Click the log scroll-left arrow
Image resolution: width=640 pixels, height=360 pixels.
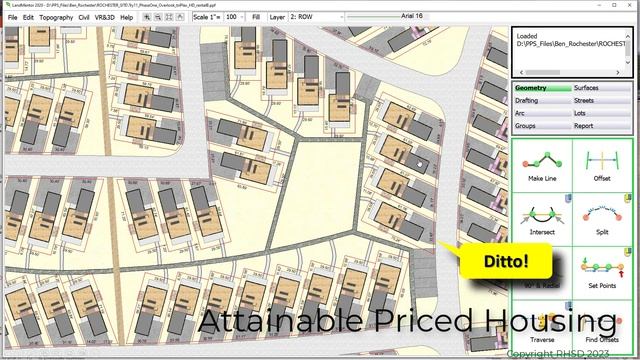(x=521, y=72)
